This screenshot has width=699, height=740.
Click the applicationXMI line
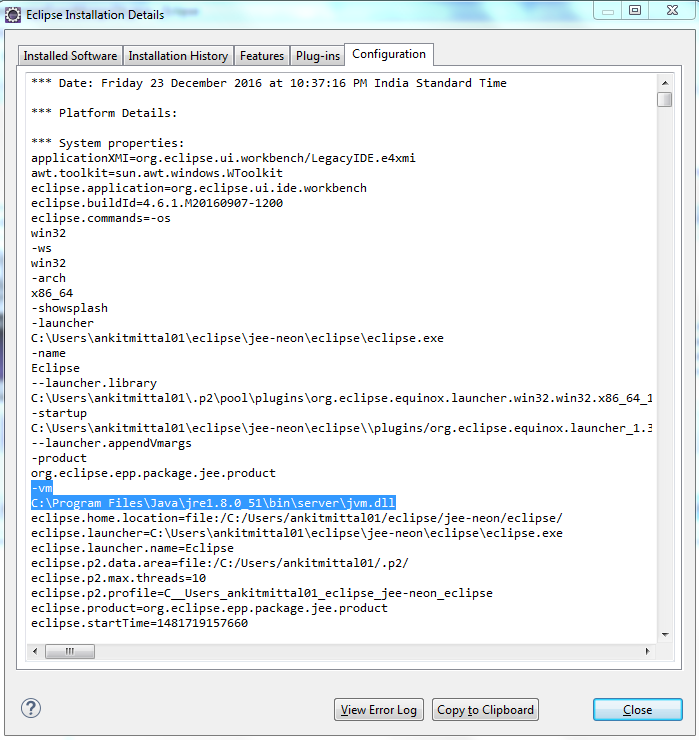pyautogui.click(x=223, y=158)
